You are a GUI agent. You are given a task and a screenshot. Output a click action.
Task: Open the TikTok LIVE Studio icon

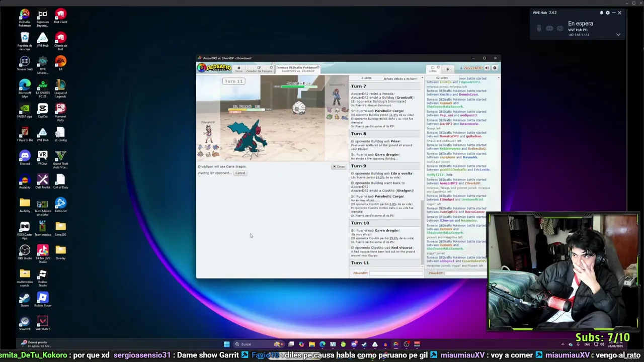pos(43,253)
